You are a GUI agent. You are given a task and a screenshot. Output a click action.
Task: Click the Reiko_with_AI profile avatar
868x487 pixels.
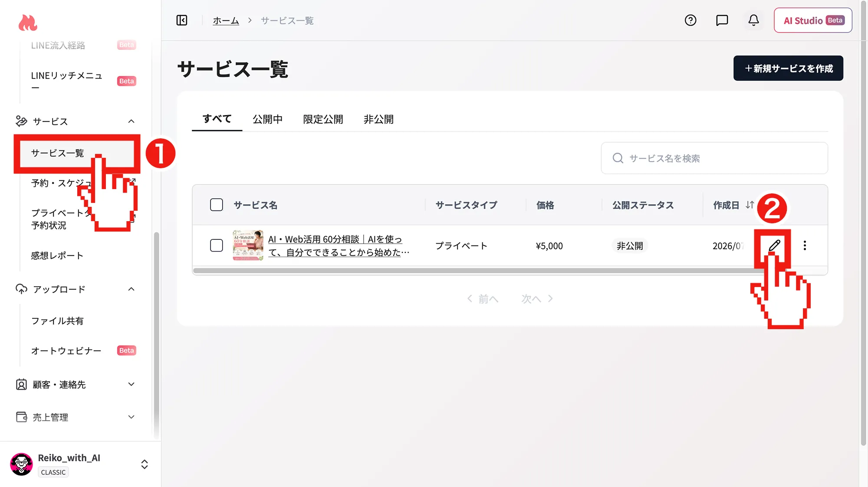coord(21,464)
